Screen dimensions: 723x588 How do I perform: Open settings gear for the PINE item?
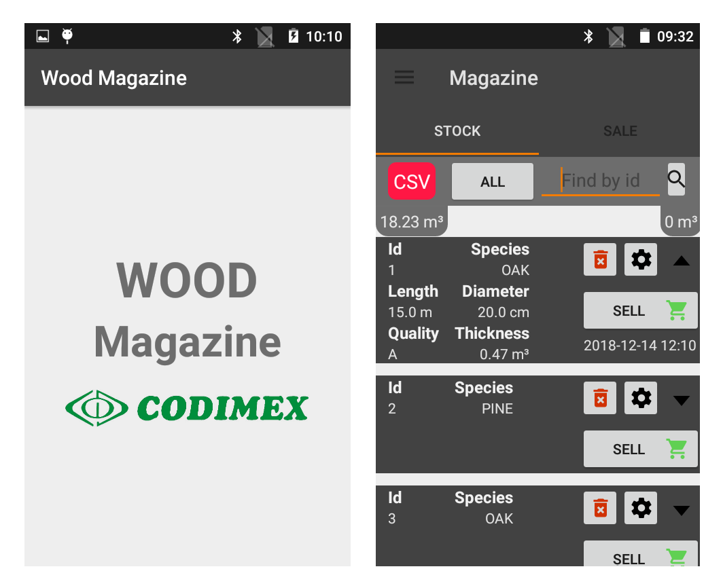pos(641,398)
